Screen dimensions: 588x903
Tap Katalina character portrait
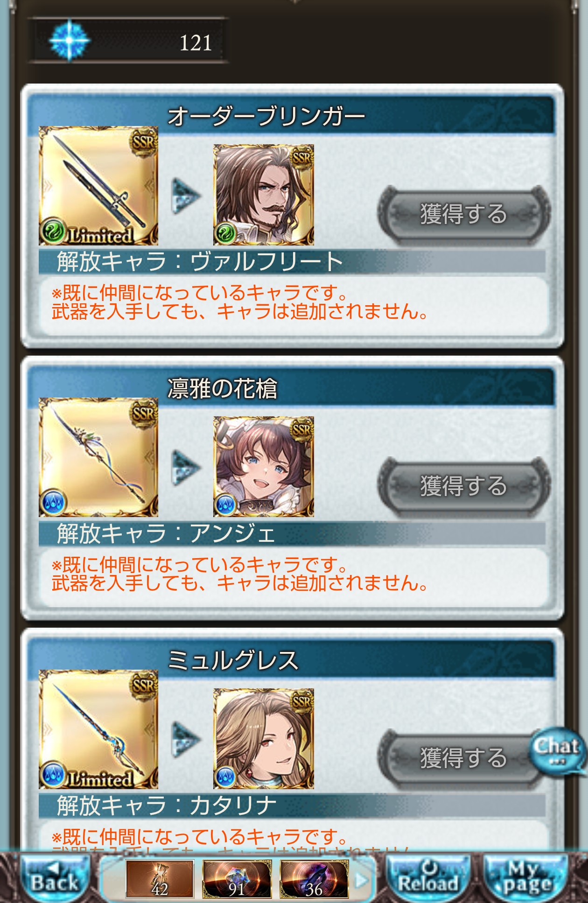[264, 739]
